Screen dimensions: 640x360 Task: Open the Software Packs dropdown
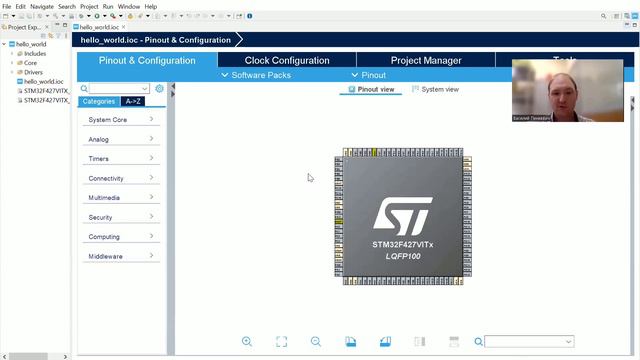(x=256, y=75)
